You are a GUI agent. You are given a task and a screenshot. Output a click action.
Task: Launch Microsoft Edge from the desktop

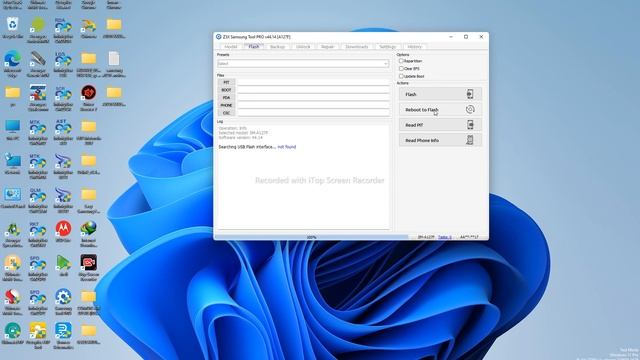(x=13, y=60)
